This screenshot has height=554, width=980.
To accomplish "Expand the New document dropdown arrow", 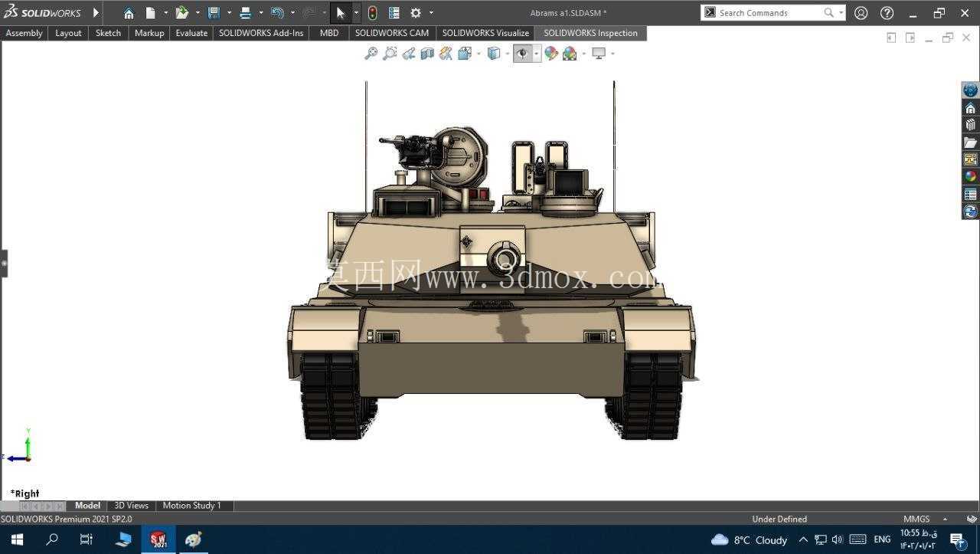I will pos(165,13).
